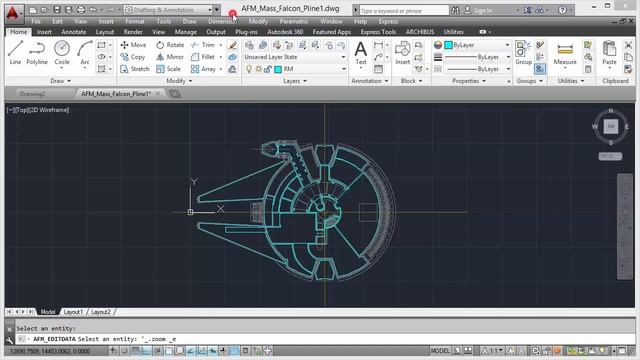Toggle layer lock icon for RM
This screenshot has height=360, width=640.
tap(268, 69)
